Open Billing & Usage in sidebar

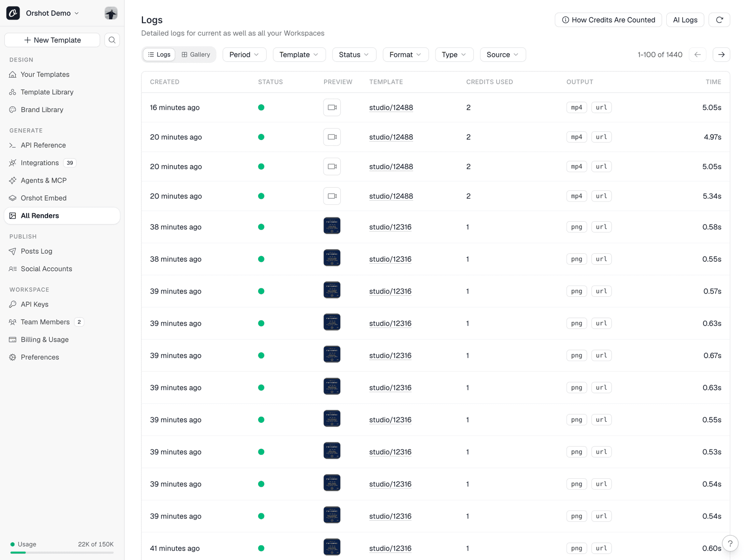tap(62, 340)
